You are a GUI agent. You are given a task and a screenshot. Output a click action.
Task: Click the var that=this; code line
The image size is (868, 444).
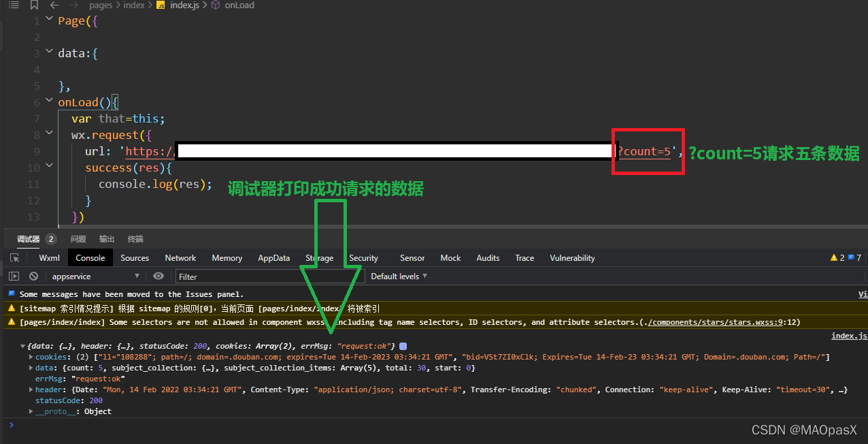[118, 118]
